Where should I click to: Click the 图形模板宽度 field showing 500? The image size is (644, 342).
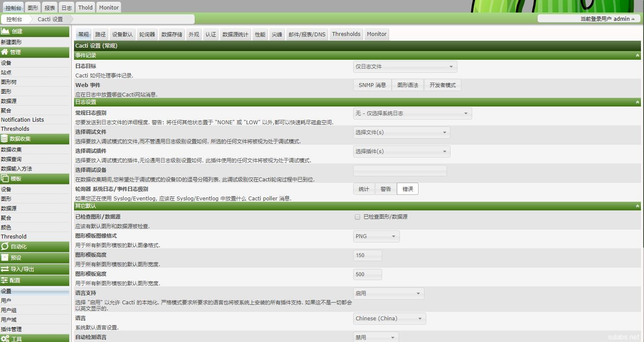tap(367, 274)
